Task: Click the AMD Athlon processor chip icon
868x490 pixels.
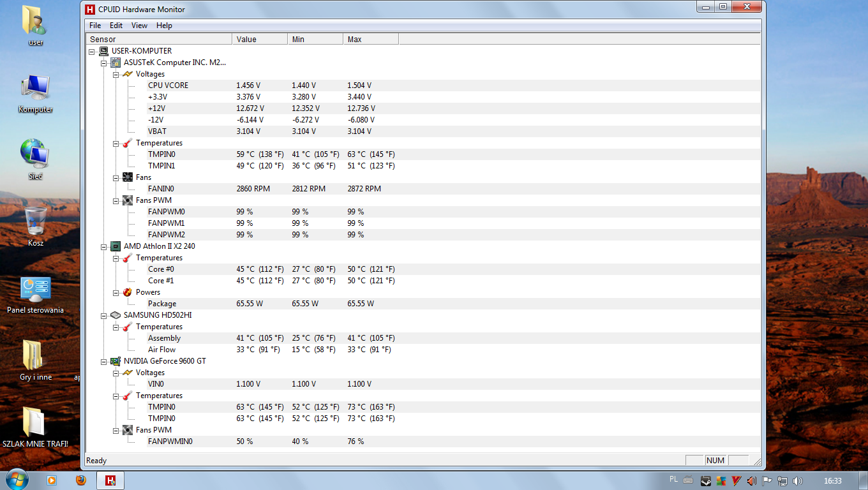Action: (116, 246)
